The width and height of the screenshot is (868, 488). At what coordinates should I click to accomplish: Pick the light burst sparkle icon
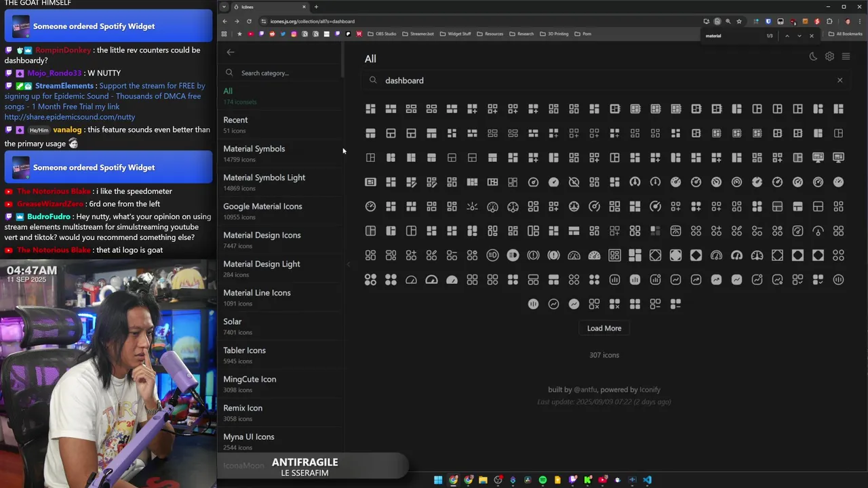click(472, 206)
